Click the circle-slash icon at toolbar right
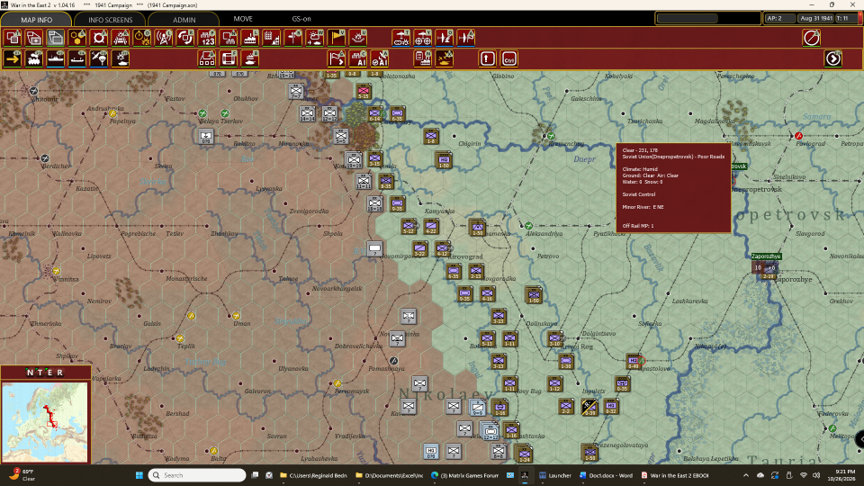This screenshot has height=486, width=864. (x=811, y=38)
